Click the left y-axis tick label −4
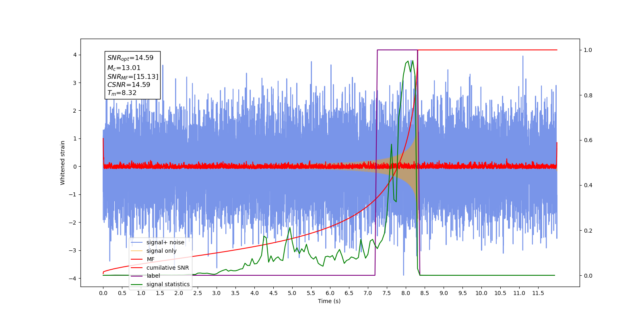Screen dimensions: 644x322 tap(72, 279)
